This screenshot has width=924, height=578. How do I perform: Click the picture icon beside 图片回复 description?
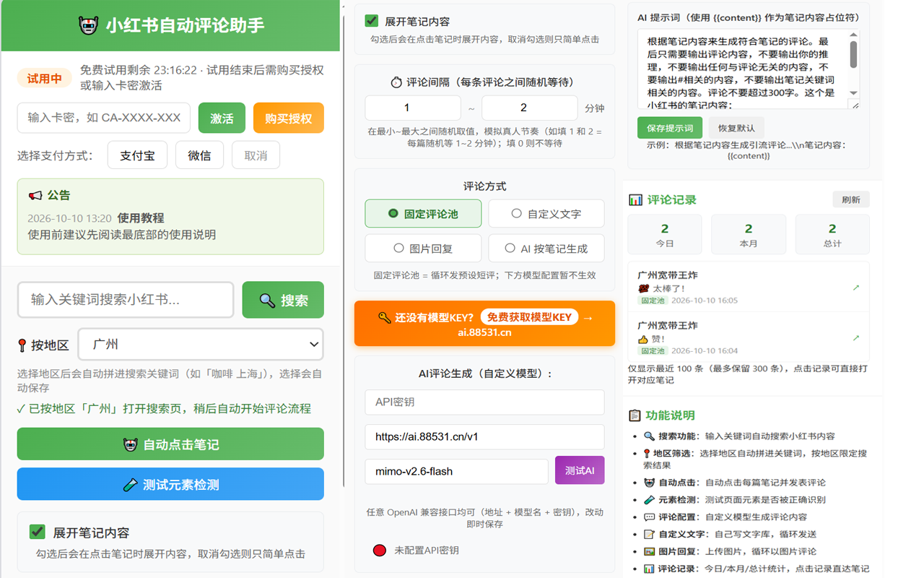tap(648, 552)
